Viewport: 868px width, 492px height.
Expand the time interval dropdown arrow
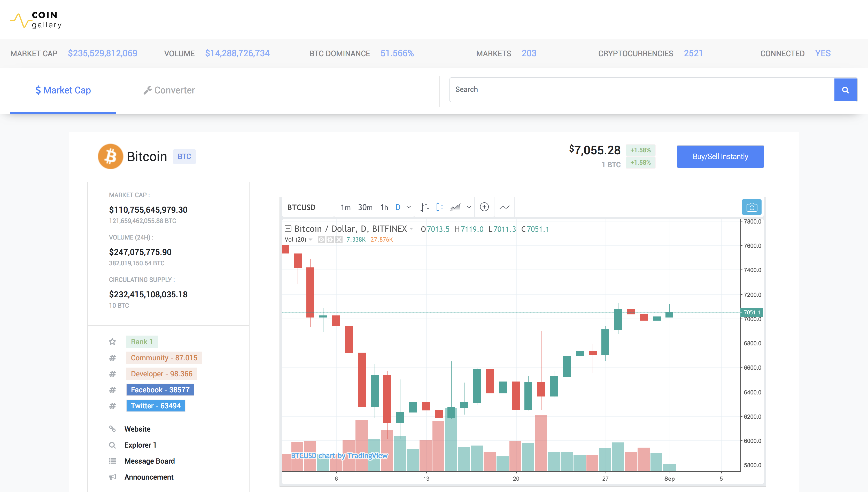tap(409, 207)
